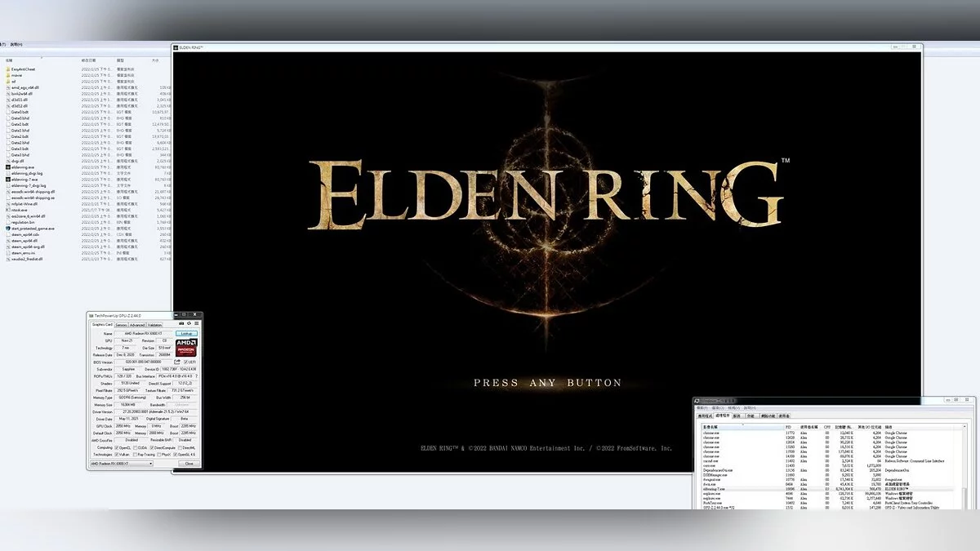Screen dimensions: 980x551
Task: Select the oo2core_6_win64.dll file
Action: (25, 216)
